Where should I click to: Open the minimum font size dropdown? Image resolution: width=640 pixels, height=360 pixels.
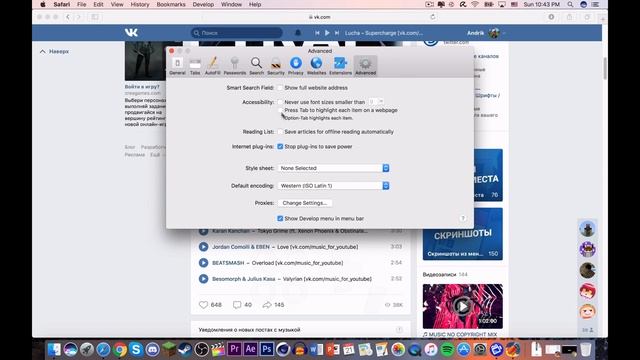pyautogui.click(x=376, y=102)
